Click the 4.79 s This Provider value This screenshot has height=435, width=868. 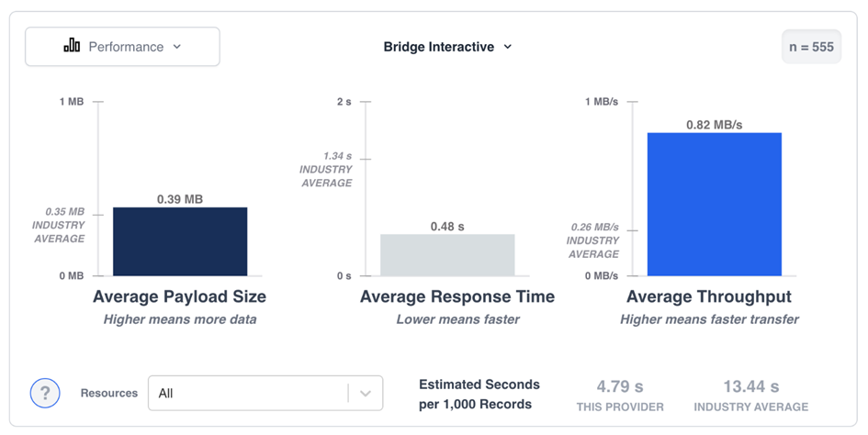pos(620,386)
